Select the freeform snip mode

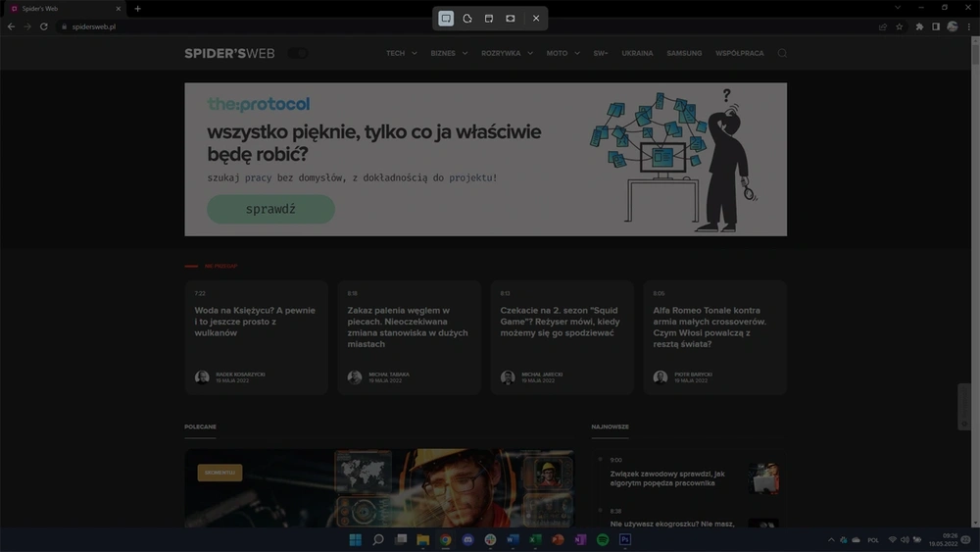pyautogui.click(x=467, y=18)
